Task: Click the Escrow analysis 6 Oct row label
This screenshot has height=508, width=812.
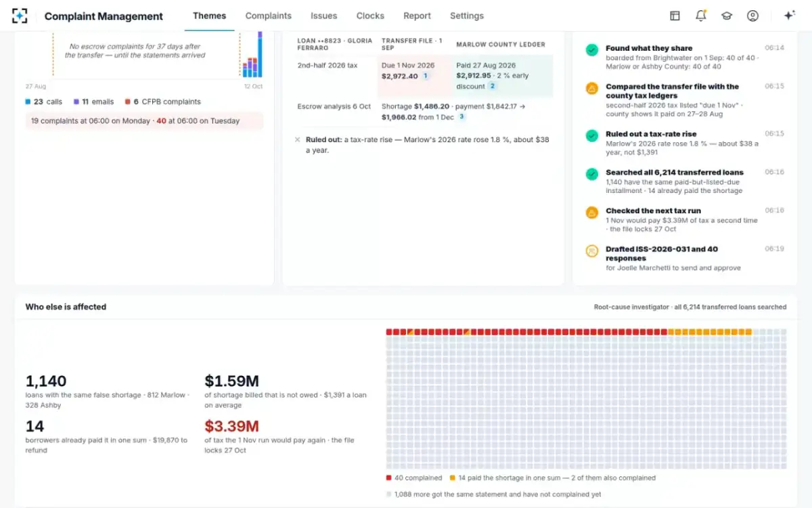Action: (x=334, y=106)
